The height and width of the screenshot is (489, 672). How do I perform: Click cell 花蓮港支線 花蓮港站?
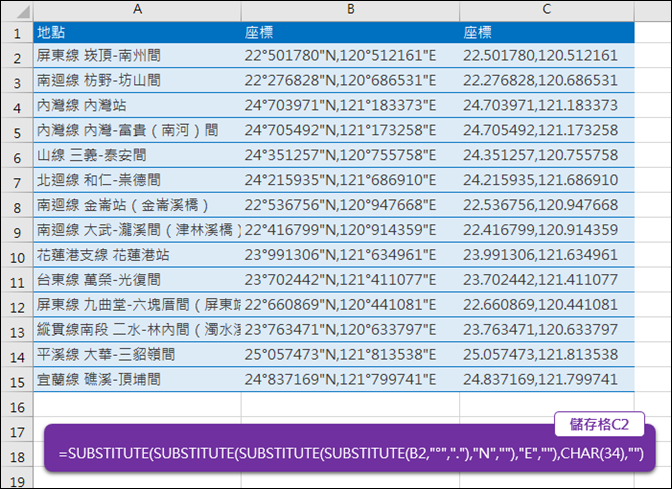point(137,255)
